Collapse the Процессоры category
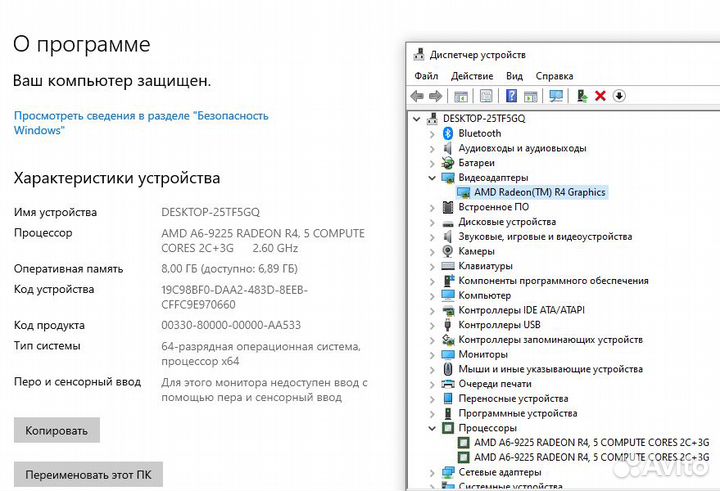 pos(432,428)
